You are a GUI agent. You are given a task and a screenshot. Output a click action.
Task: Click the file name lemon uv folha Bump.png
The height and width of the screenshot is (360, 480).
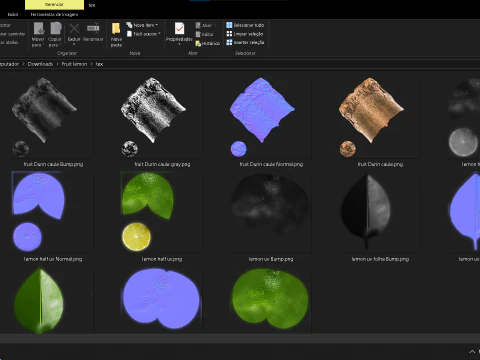click(x=380, y=259)
